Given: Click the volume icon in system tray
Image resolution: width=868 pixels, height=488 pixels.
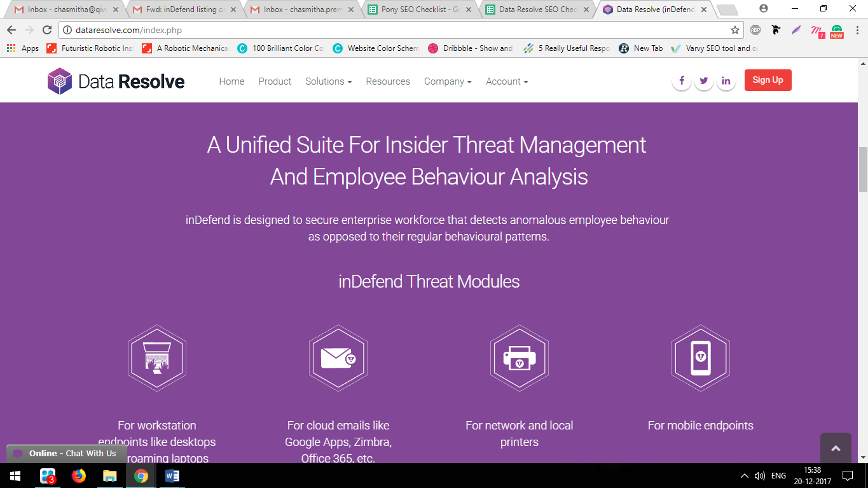Looking at the screenshot, I should tap(759, 476).
